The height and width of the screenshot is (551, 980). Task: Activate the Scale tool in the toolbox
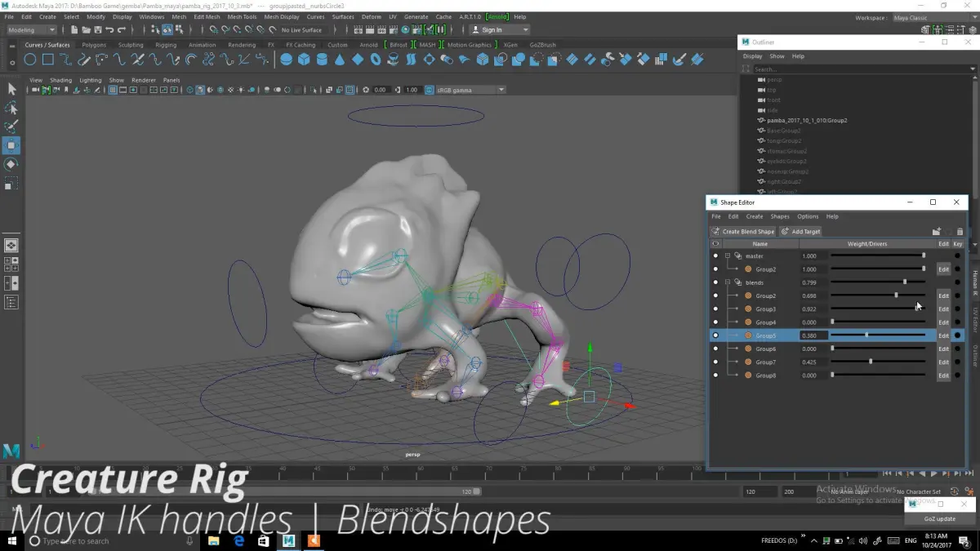pos(11,184)
